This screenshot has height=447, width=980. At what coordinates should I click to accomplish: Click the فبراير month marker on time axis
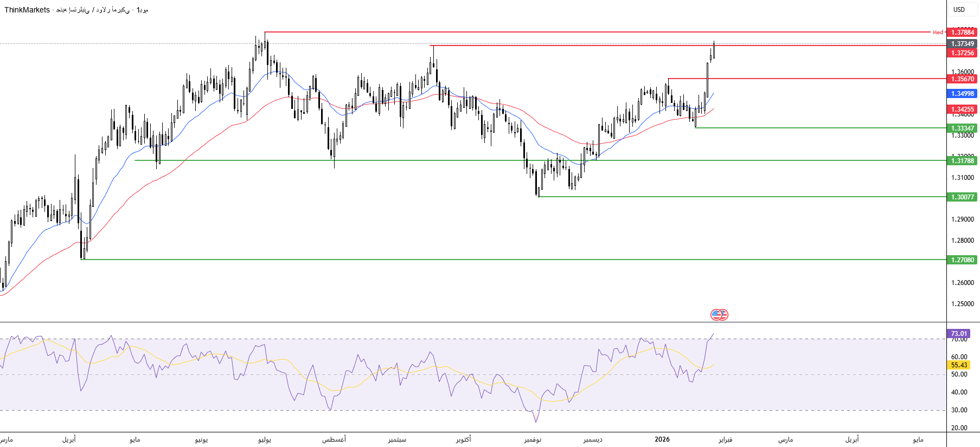pos(725,439)
